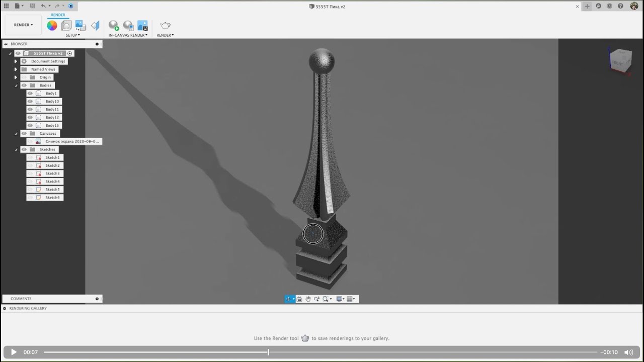Hide Body10 visibility eye
The height and width of the screenshot is (362, 644).
click(30, 102)
